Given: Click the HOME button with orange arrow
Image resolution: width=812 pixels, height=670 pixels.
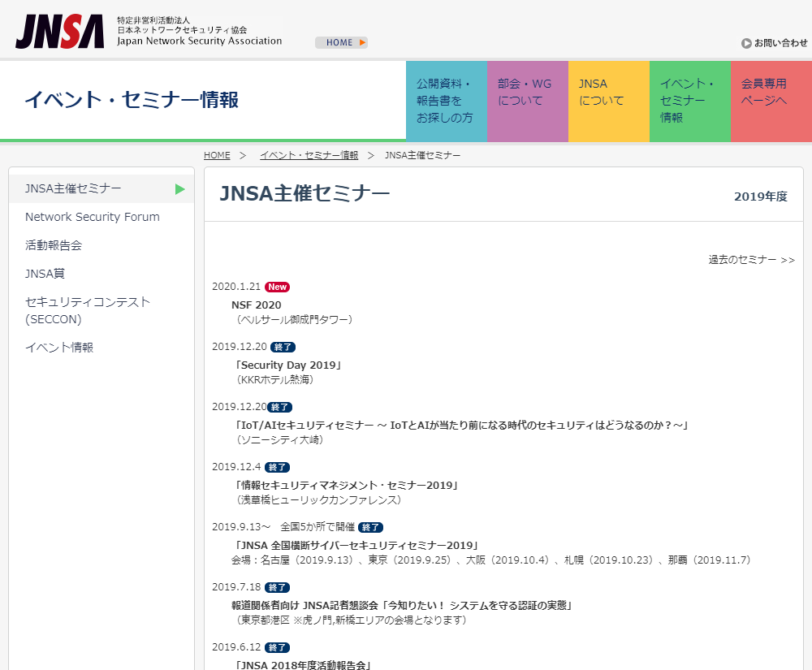Looking at the screenshot, I should click(x=341, y=42).
